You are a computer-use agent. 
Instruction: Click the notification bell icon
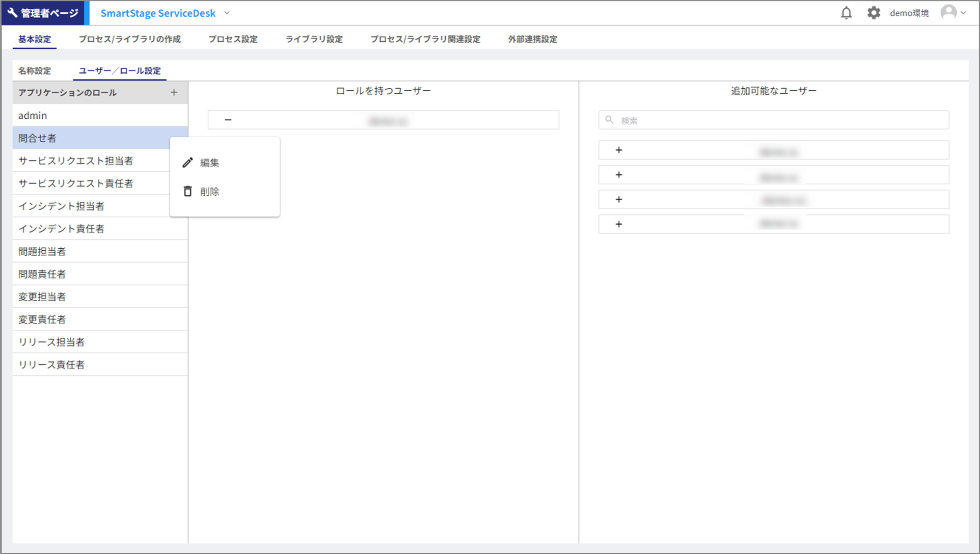[x=846, y=13]
